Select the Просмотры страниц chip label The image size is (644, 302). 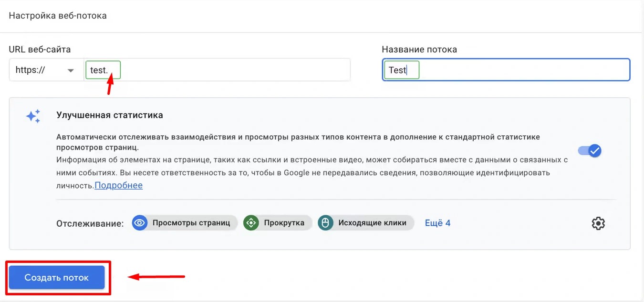(x=191, y=222)
